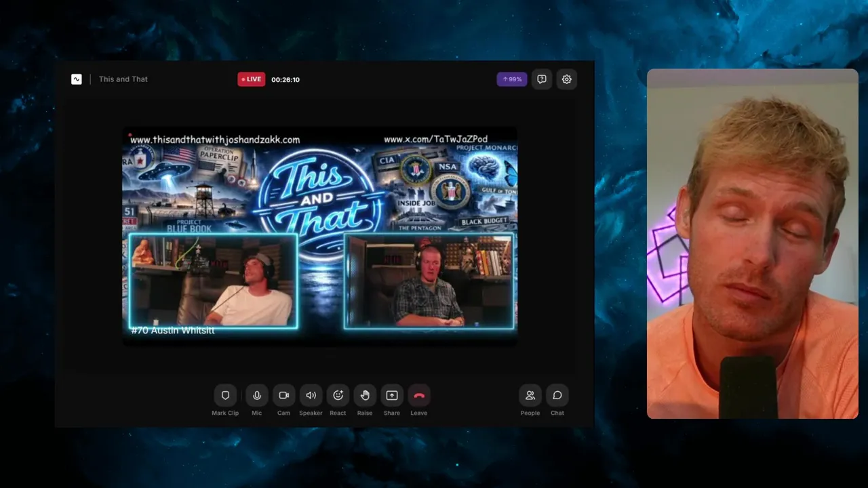Click the 'This and That' studio title
The height and width of the screenshot is (488, 868).
point(123,79)
